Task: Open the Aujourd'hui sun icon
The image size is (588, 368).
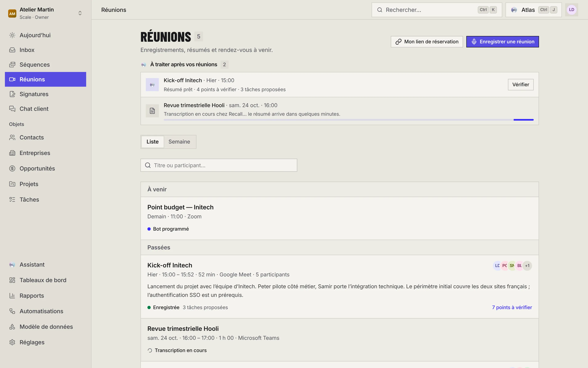Action: (12, 35)
